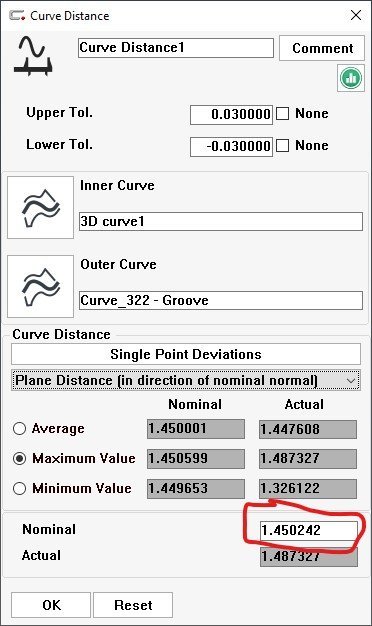This screenshot has height=626, width=372.
Task: Click Average actual value 1.447608
Action: 308,429
